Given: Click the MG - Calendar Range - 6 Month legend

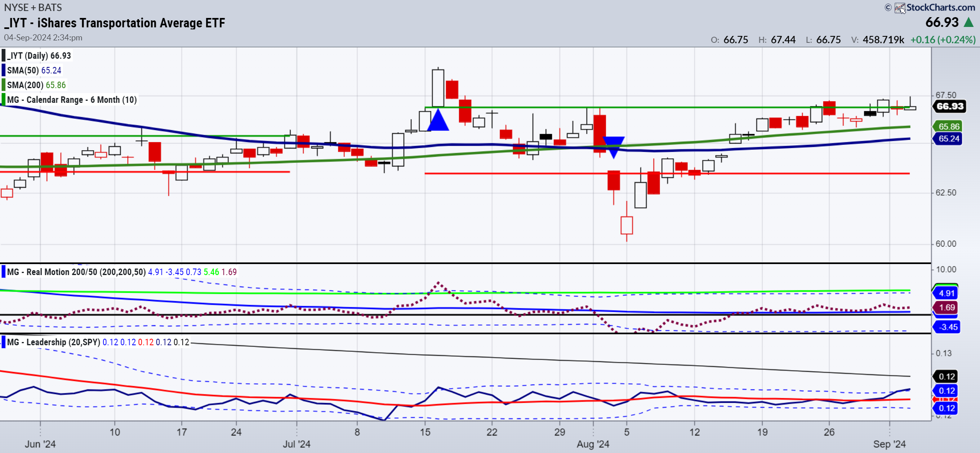Looking at the screenshot, I should 72,100.
